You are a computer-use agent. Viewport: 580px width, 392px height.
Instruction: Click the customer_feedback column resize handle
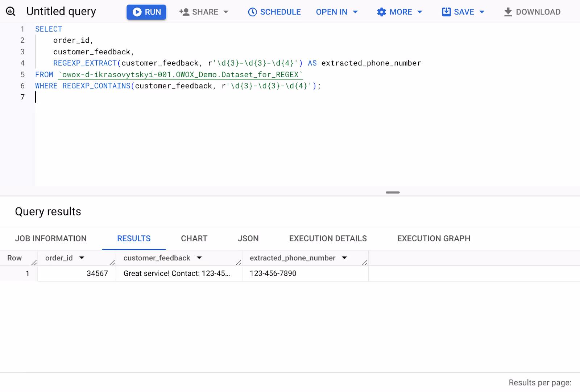tap(239, 263)
